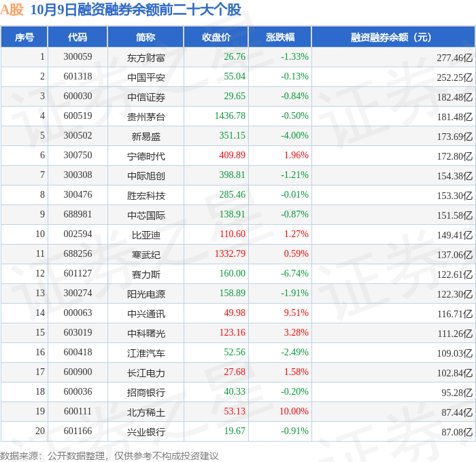Click balance value 102.84亿
This screenshot has width=476, height=462.
pyautogui.click(x=454, y=373)
